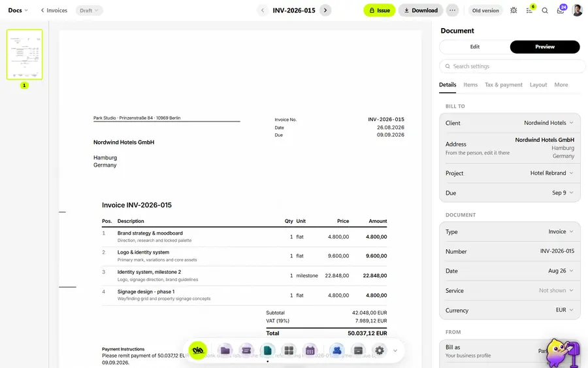This screenshot has width=588, height=368.
Task: Open the folder icon in dock
Action: click(225, 350)
